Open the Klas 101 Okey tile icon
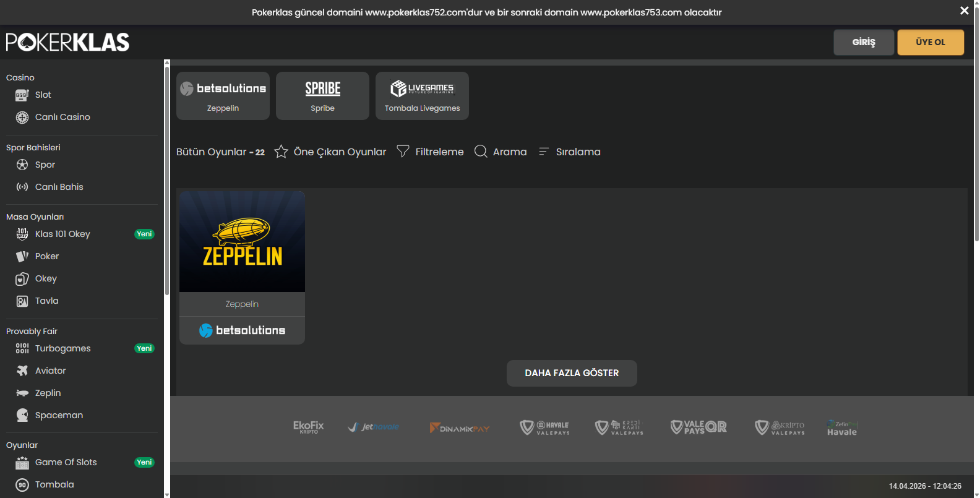The image size is (980, 498). click(22, 234)
